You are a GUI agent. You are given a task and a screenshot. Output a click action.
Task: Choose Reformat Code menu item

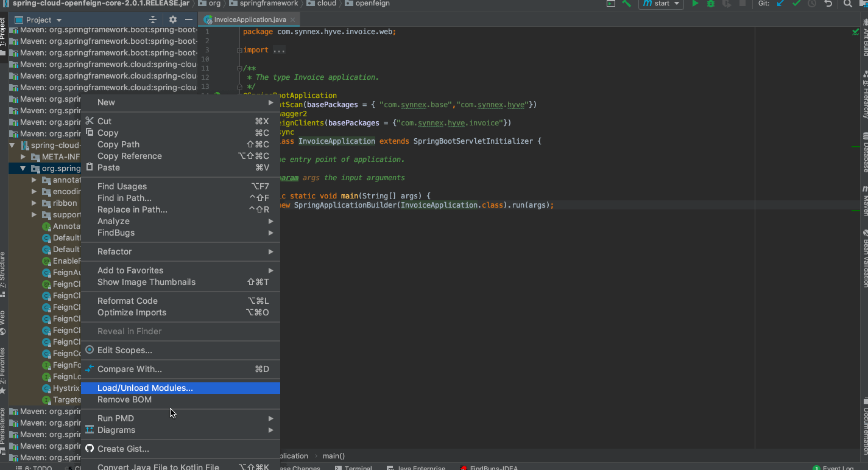pyautogui.click(x=181, y=301)
